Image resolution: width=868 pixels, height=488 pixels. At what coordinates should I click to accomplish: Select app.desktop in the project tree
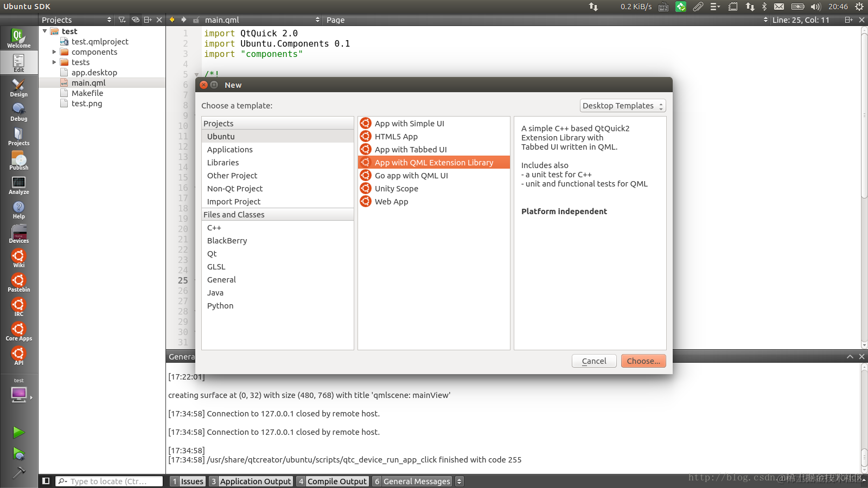tap(94, 73)
